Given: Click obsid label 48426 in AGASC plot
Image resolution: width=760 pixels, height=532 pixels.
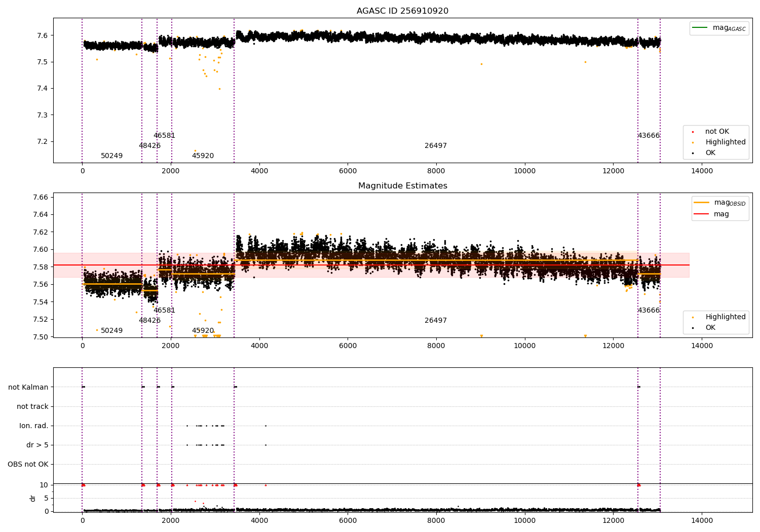Looking at the screenshot, I should coord(149,146).
